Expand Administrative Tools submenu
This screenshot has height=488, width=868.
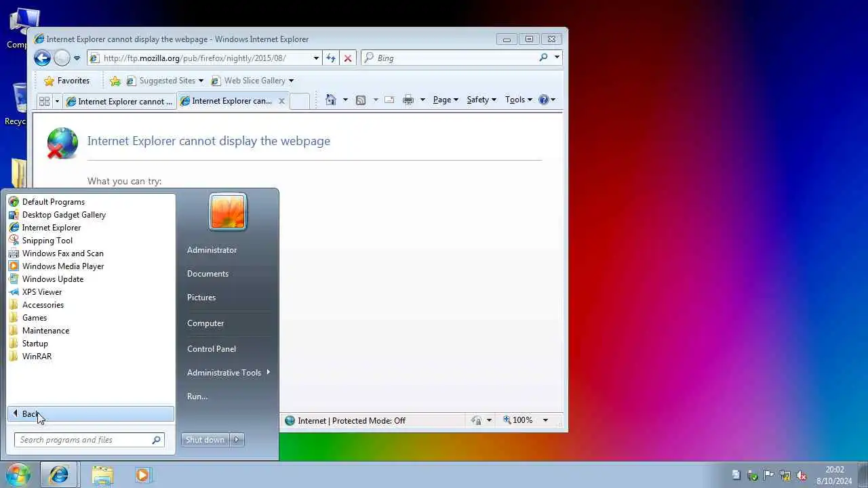tap(228, 373)
